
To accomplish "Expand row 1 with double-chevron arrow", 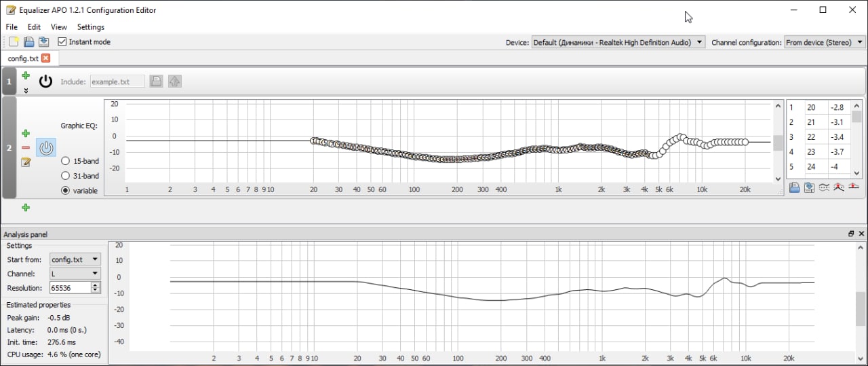I will point(26,90).
